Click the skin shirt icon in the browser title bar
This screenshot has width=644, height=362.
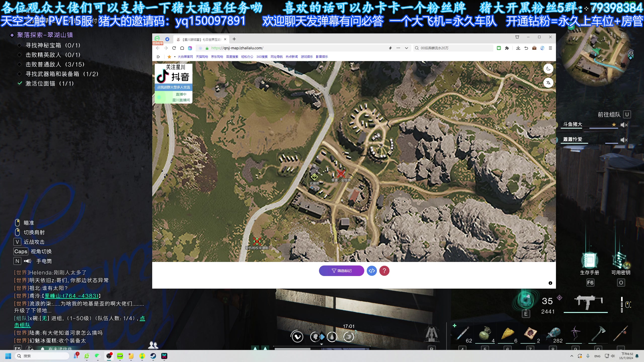[x=517, y=37]
